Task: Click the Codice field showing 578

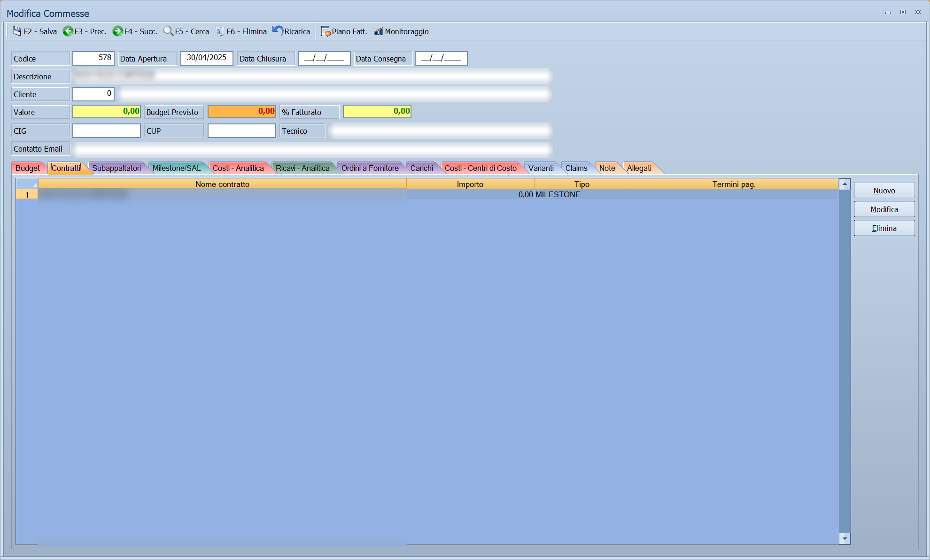Action: tap(93, 58)
